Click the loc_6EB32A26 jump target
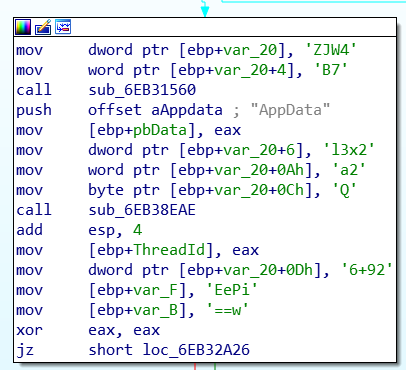Screen dimensions: 406x370 click(x=196, y=350)
